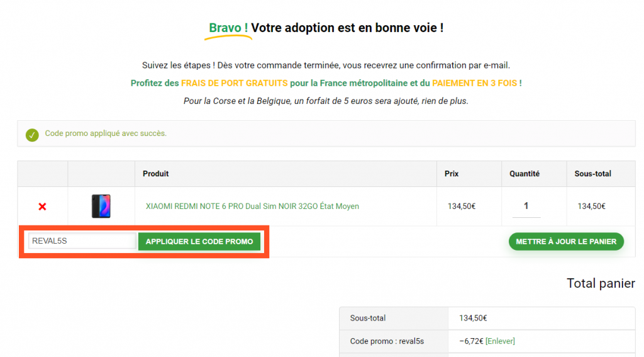Click the Produit column header

[x=156, y=174]
